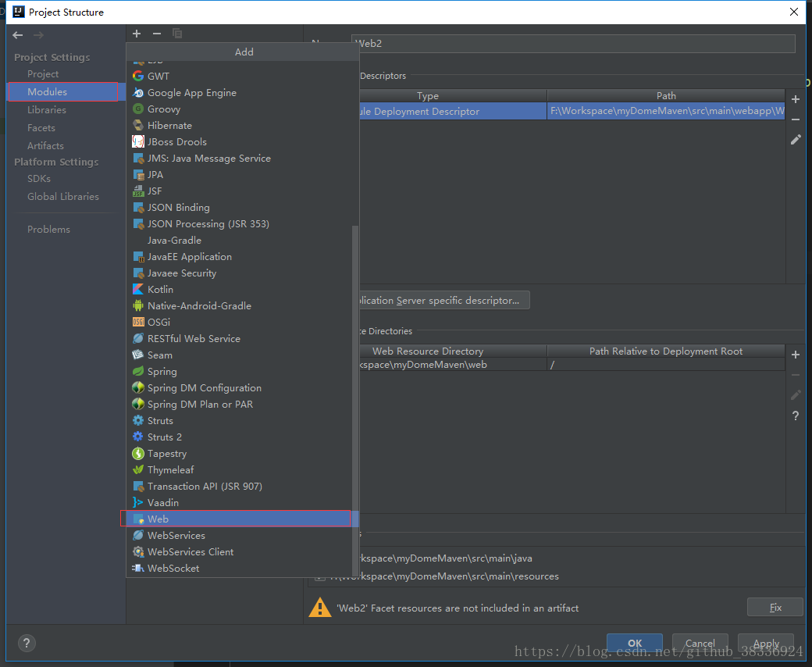The width and height of the screenshot is (812, 667).
Task: Show Problems in the sidebar
Action: (48, 230)
